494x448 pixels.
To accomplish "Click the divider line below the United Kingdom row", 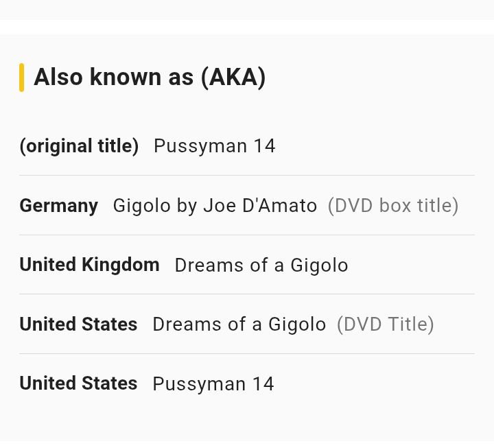I will click(x=247, y=294).
